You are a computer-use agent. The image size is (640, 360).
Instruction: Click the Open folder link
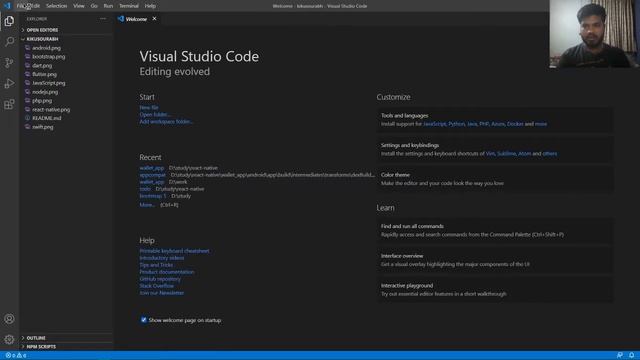[154, 115]
